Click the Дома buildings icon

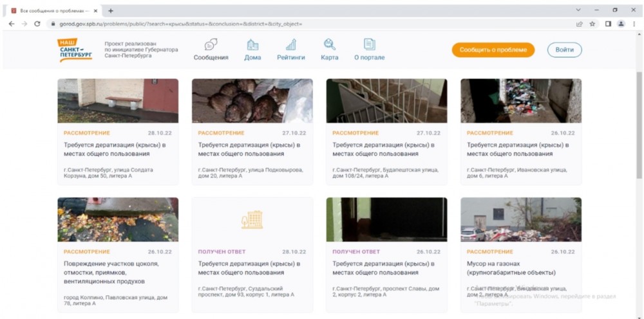point(252,44)
